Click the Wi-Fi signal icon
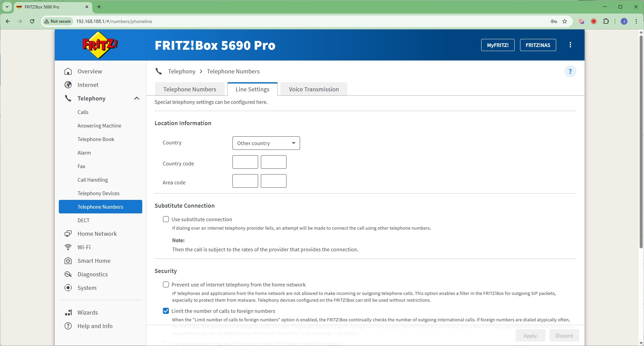644x346 pixels. click(x=68, y=247)
